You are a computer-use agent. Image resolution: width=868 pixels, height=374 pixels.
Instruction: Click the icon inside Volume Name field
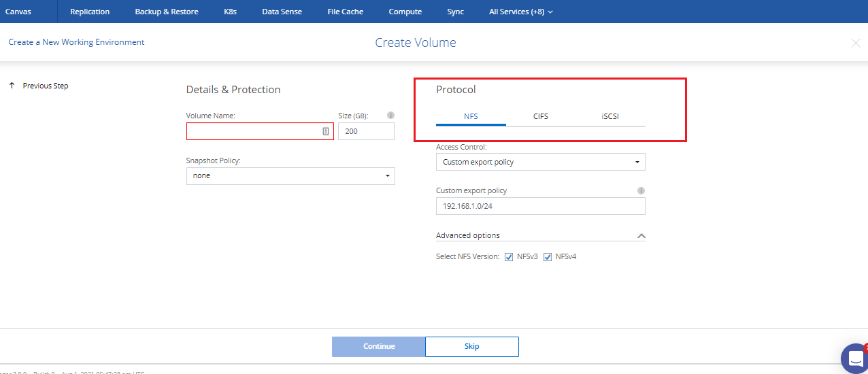coord(326,131)
